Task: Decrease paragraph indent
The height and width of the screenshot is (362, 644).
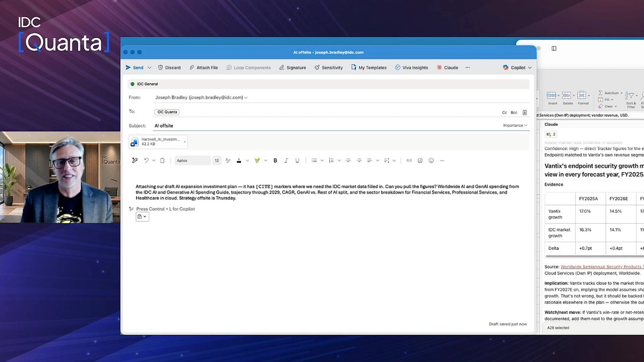Action: point(348,160)
